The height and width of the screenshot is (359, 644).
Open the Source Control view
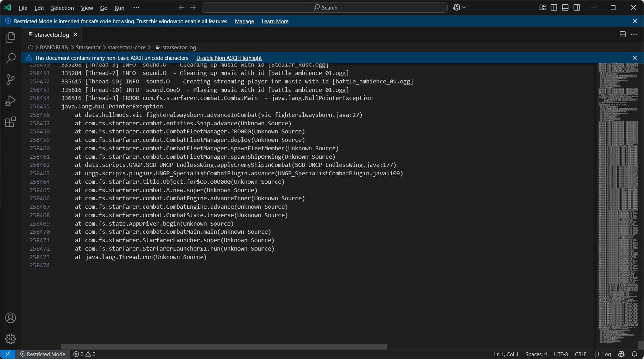pyautogui.click(x=11, y=80)
